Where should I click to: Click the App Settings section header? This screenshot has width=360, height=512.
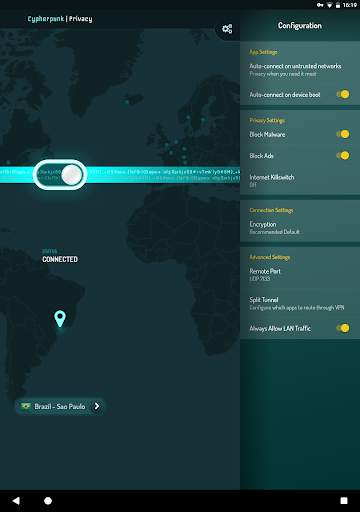pos(263,52)
